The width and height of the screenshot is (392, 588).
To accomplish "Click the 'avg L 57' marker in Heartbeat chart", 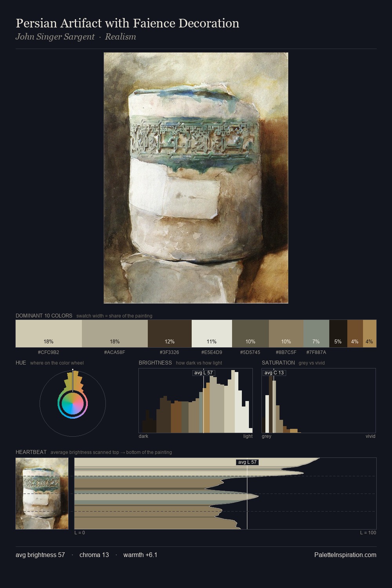I will point(247,462).
